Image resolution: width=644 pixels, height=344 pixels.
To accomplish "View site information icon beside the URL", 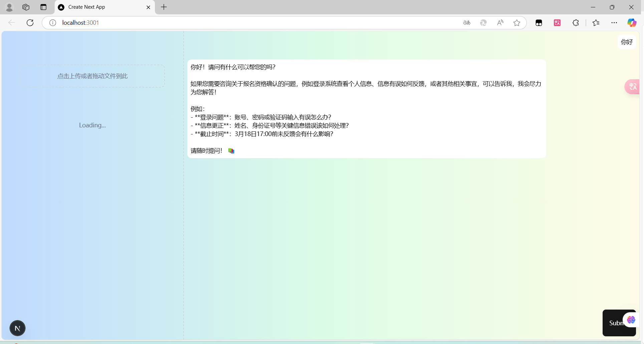I will pos(53,23).
